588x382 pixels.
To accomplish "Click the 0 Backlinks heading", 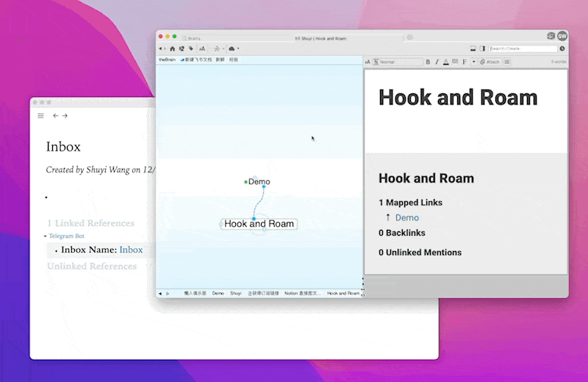I will [x=401, y=233].
